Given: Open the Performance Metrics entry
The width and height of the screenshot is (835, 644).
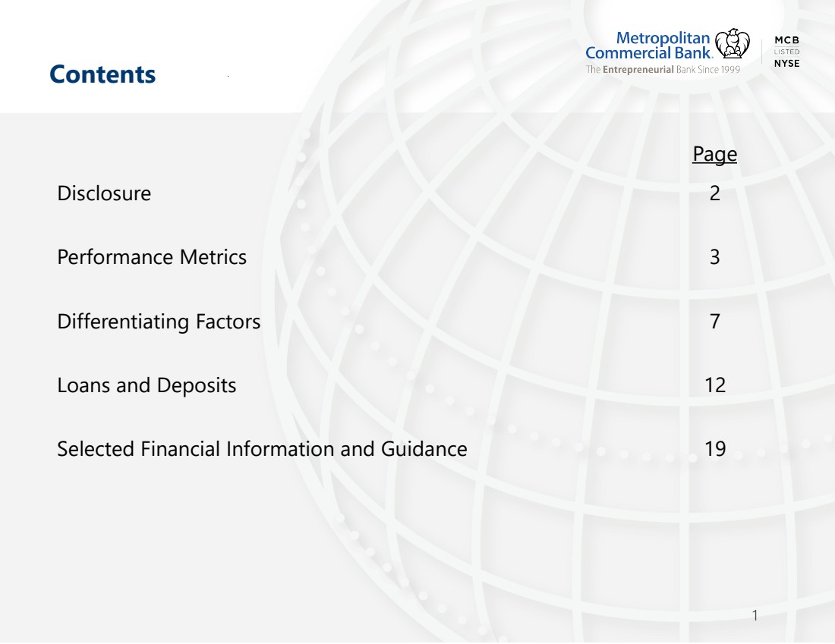Looking at the screenshot, I should (x=152, y=257).
